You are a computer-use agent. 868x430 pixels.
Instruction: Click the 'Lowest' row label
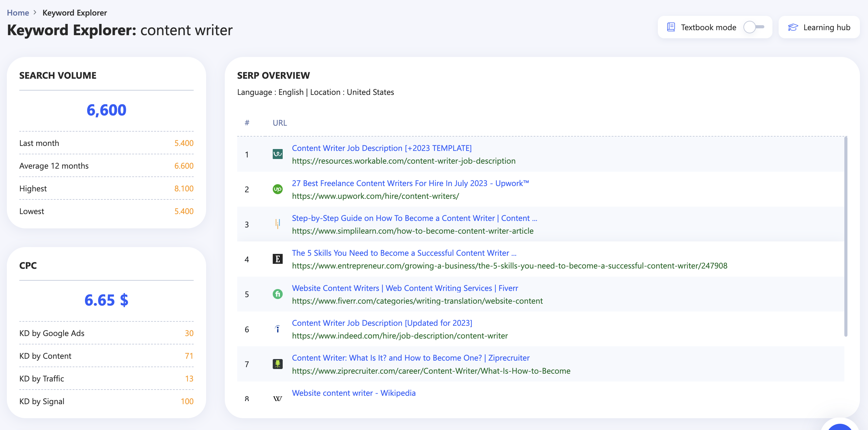click(x=32, y=211)
